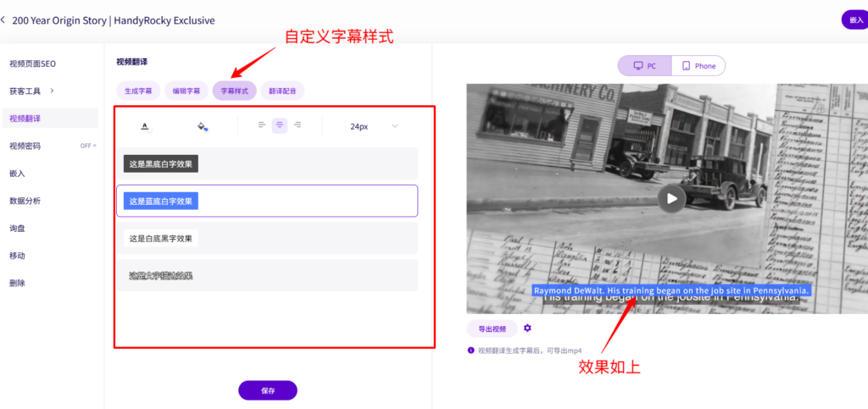Toggle the 视频密码 OFF switch

88,146
